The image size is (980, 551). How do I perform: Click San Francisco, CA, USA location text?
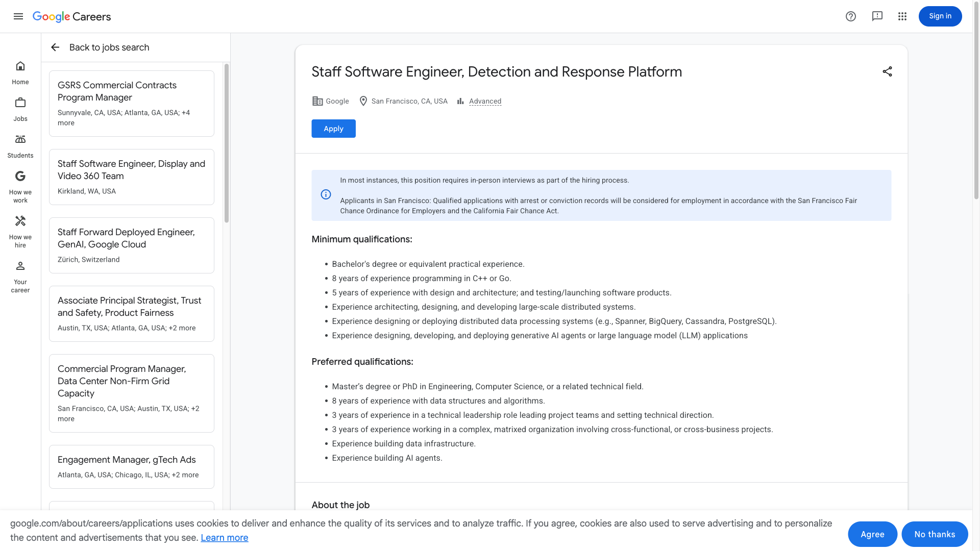(409, 101)
